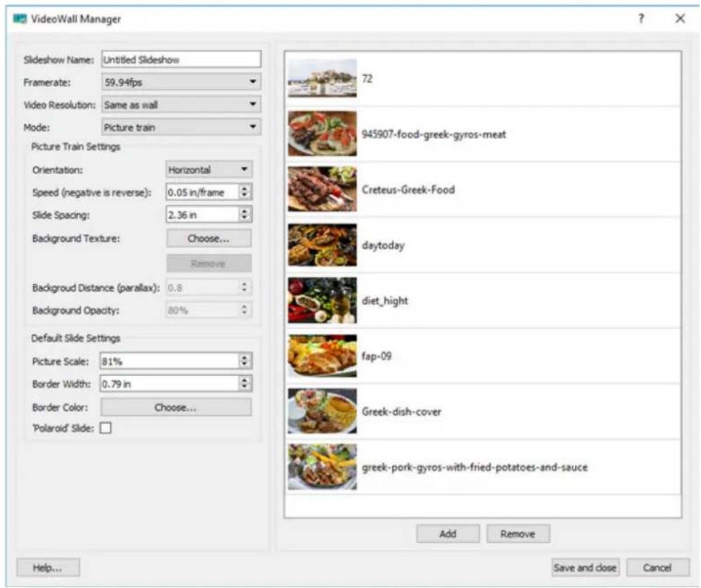Select the Greek-dish-cover thumbnail
Image resolution: width=701 pixels, height=588 pixels.
322,411
